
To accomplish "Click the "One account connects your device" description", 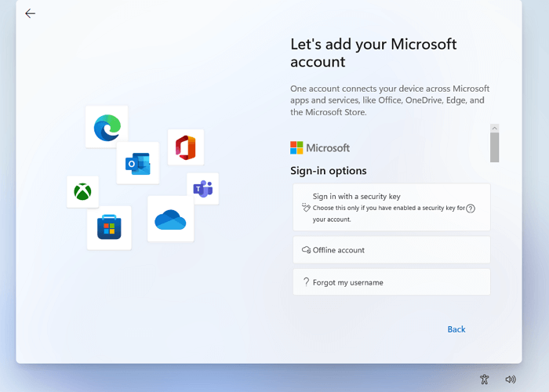I will 390,100.
